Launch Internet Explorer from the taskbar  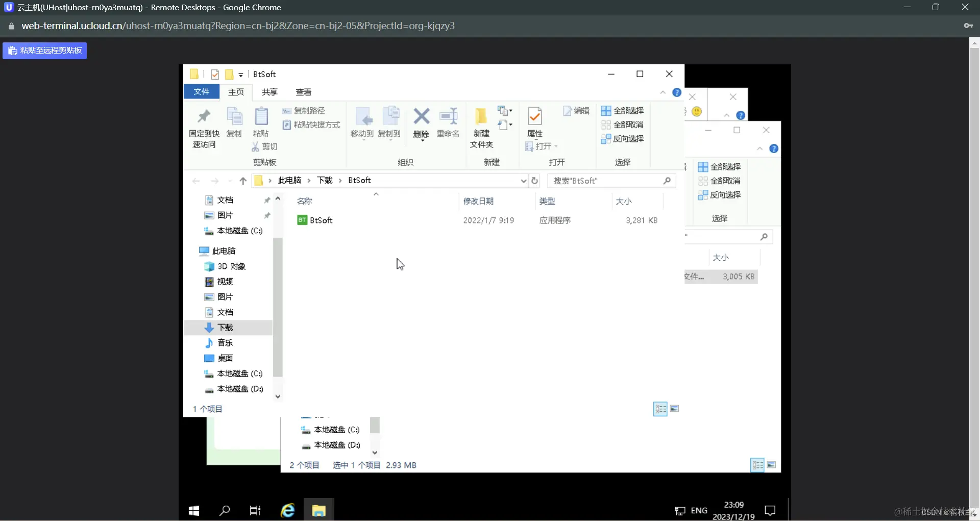pos(288,510)
